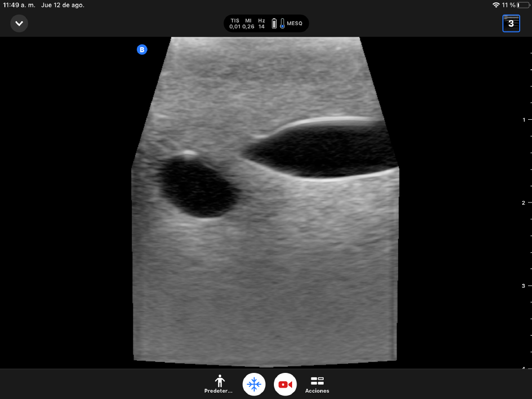Tap the 2 cm depth scale mark

click(524, 202)
